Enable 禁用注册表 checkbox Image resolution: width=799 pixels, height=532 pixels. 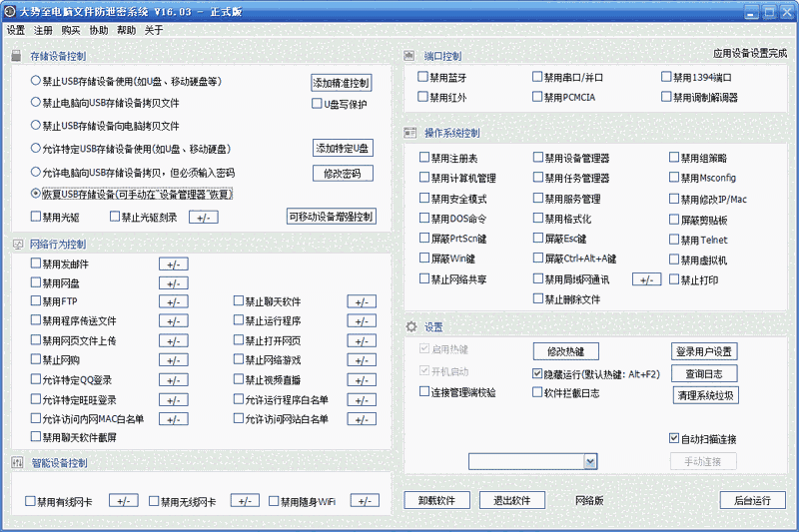(x=423, y=158)
